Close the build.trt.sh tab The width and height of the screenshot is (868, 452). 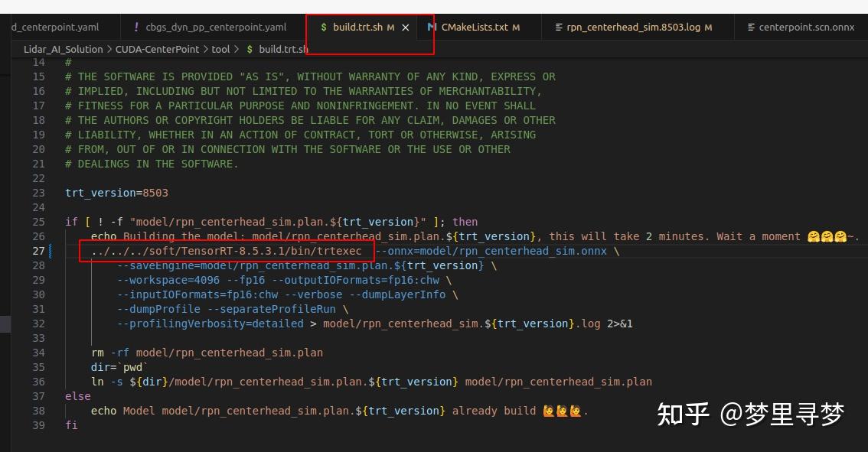[x=405, y=27]
